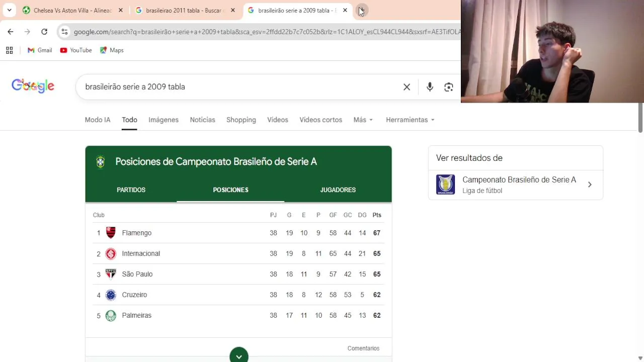644x362 pixels.
Task: Click the scrollbar down arrow
Action: [x=640, y=358]
